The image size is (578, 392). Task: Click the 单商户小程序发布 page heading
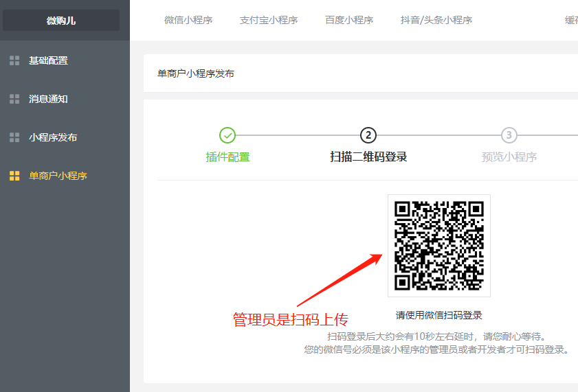(x=196, y=73)
